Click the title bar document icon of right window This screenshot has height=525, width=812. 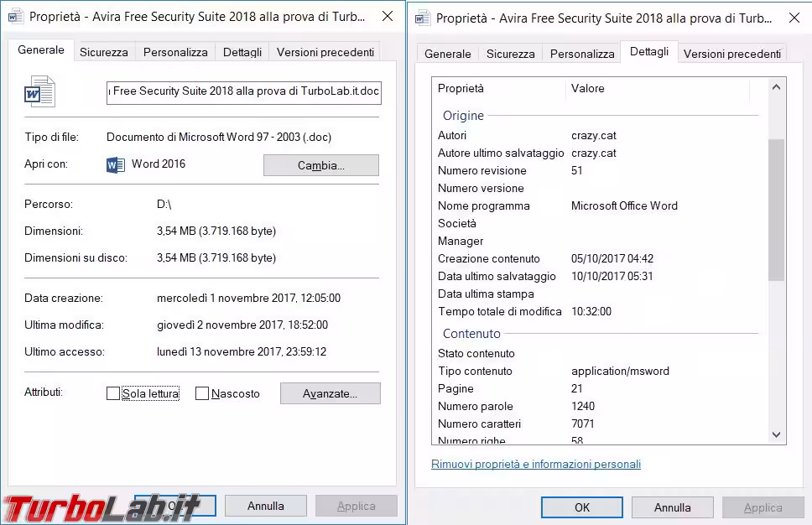(x=423, y=18)
